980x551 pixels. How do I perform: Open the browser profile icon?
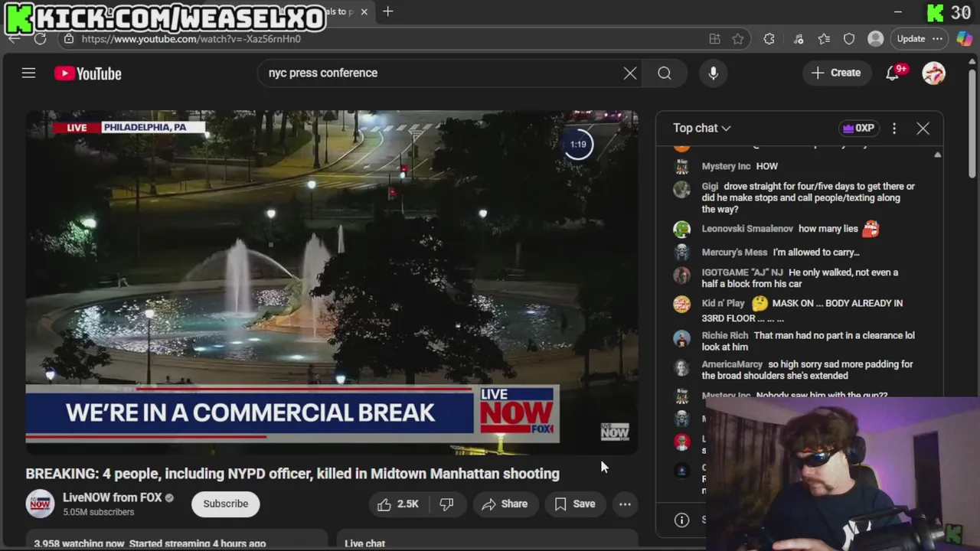pos(875,39)
